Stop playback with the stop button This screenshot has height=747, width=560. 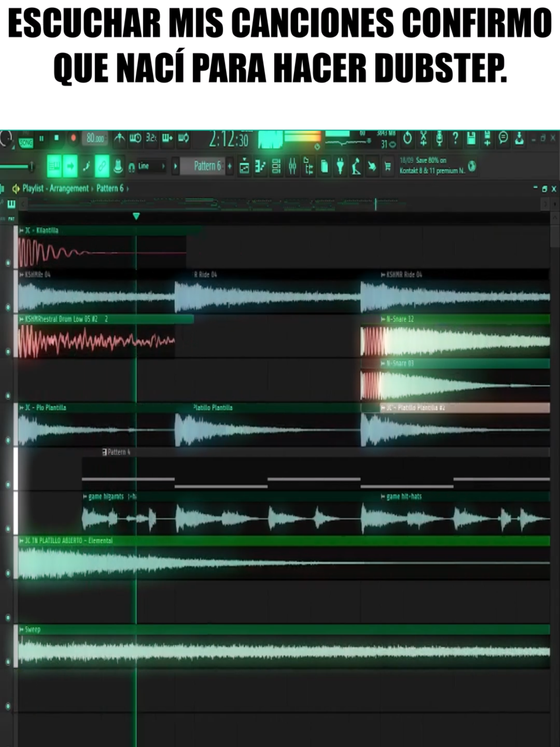pos(56,138)
